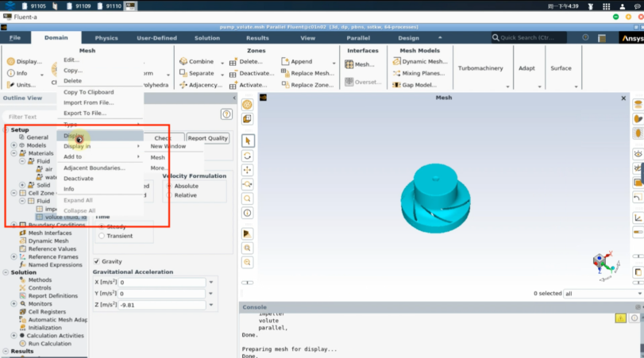644x358 pixels.
Task: Click the axes/ruler icon on right toolbar
Action: point(638,218)
